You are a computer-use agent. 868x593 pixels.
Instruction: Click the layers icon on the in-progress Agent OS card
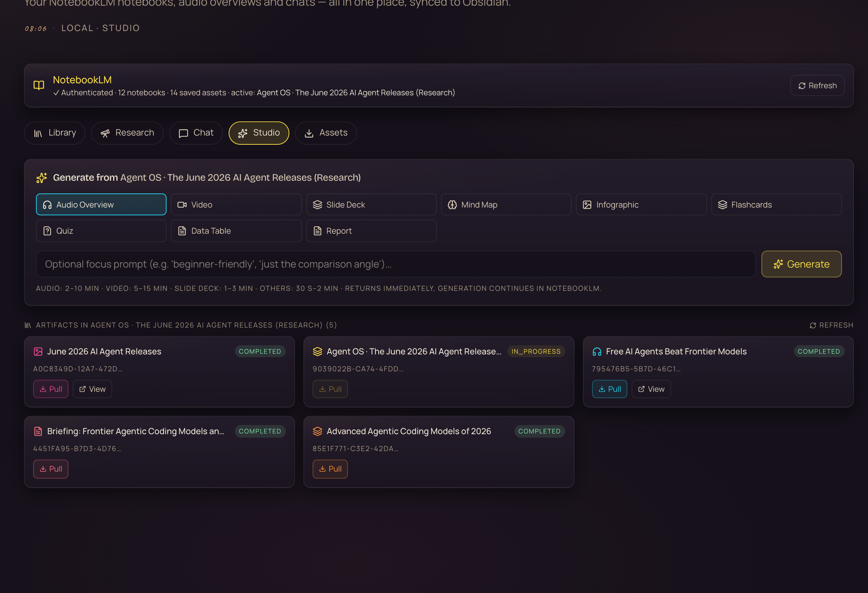(318, 351)
